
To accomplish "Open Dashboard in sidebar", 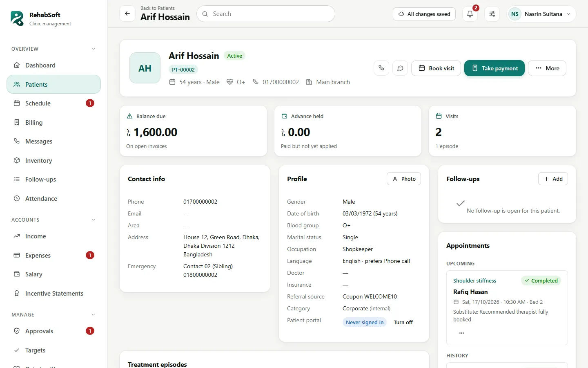I will (x=53, y=65).
